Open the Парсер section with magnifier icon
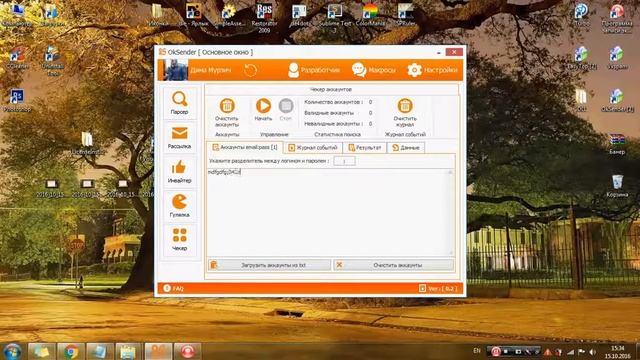640x360 pixels. click(x=180, y=103)
